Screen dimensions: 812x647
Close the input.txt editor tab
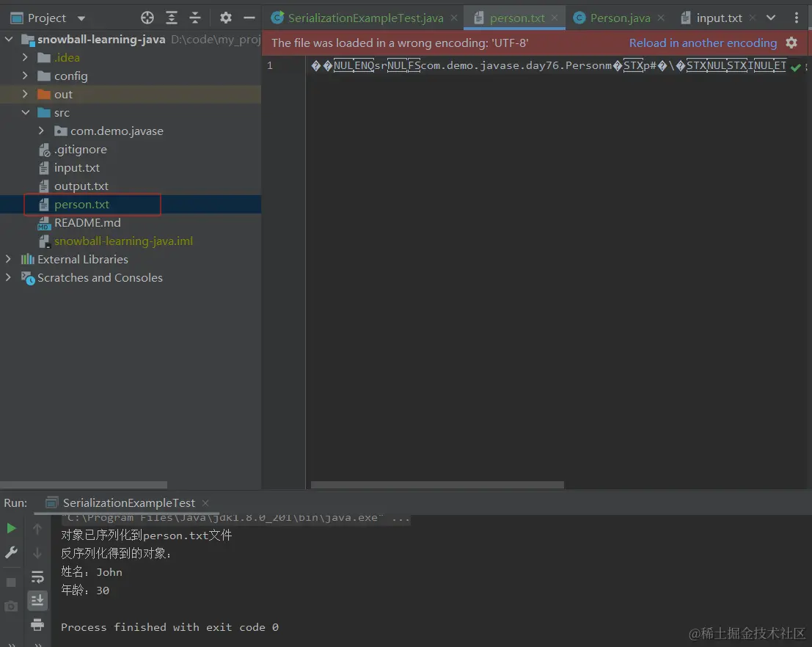point(753,18)
